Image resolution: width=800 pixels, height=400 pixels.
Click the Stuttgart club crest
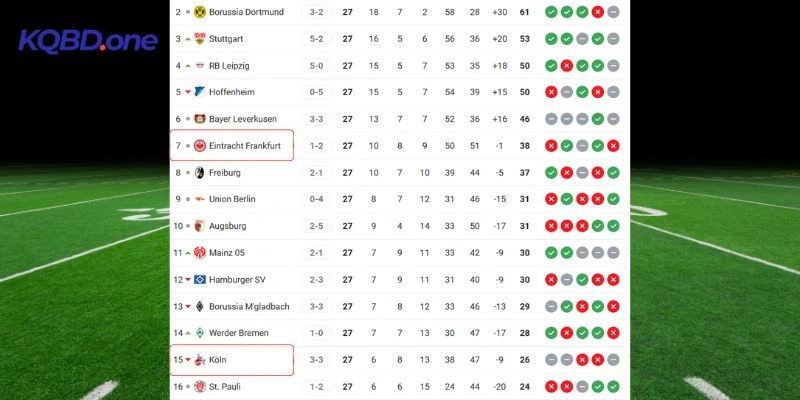pos(199,39)
